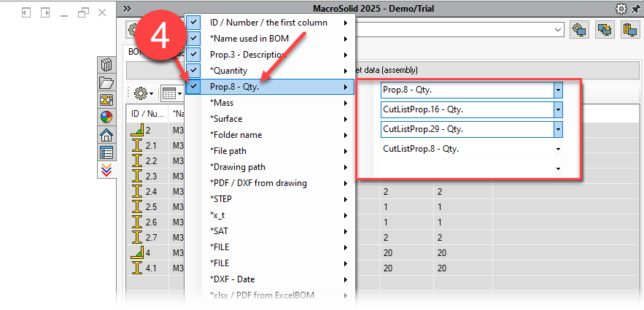Click the beam icon of row 2.1
Viewport: 644px width, 310px height.
[138, 145]
